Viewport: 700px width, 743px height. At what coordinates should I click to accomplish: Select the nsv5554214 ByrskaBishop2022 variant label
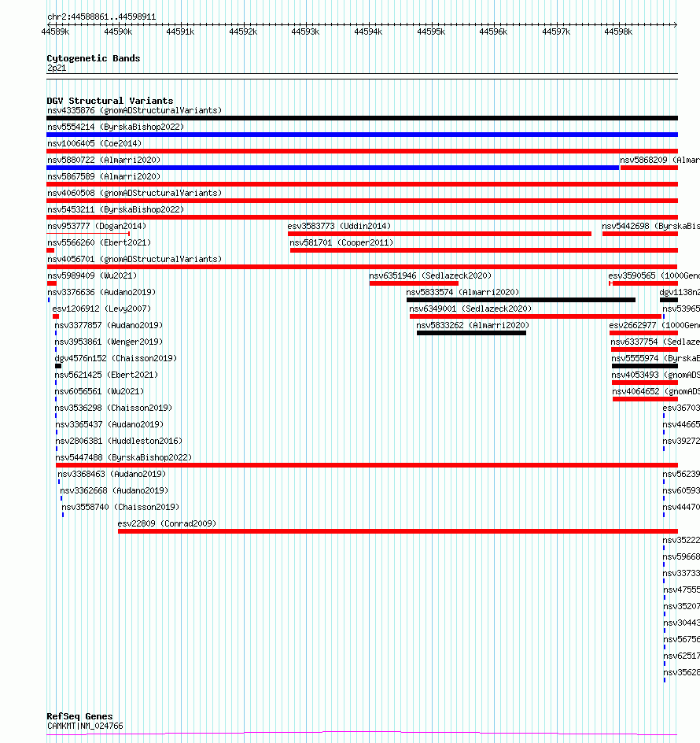tap(116, 127)
